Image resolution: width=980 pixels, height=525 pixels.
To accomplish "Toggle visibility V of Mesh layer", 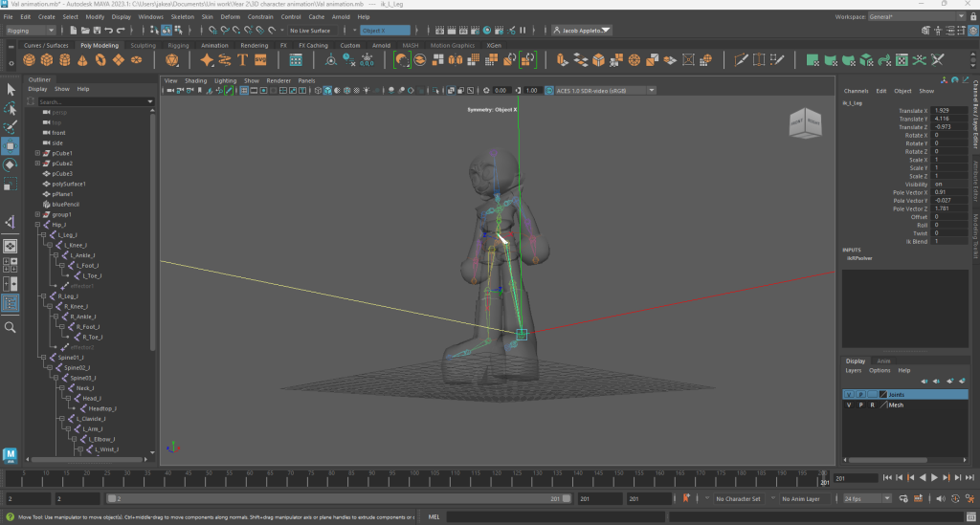I will pyautogui.click(x=849, y=405).
